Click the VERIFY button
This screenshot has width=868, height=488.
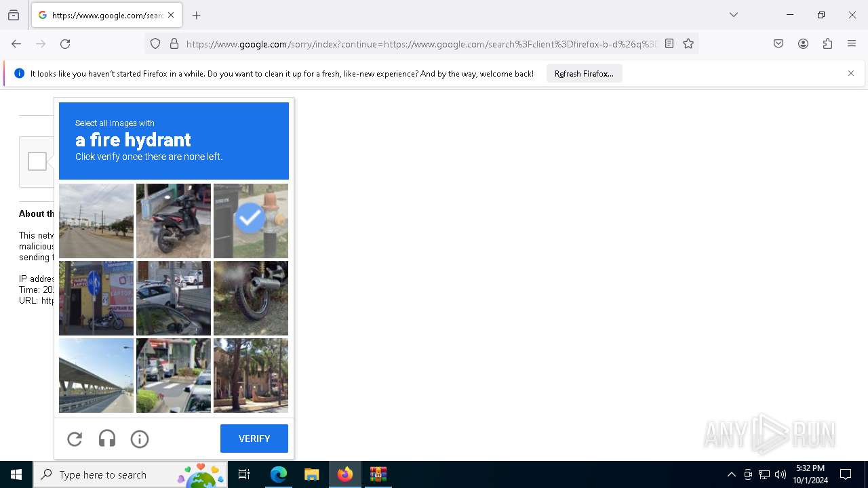pyautogui.click(x=254, y=439)
